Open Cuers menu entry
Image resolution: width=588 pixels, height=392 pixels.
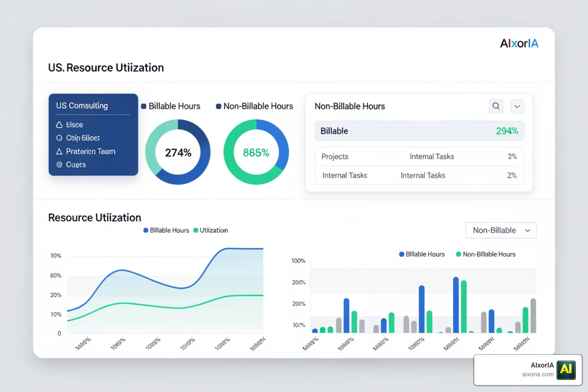tap(76, 165)
